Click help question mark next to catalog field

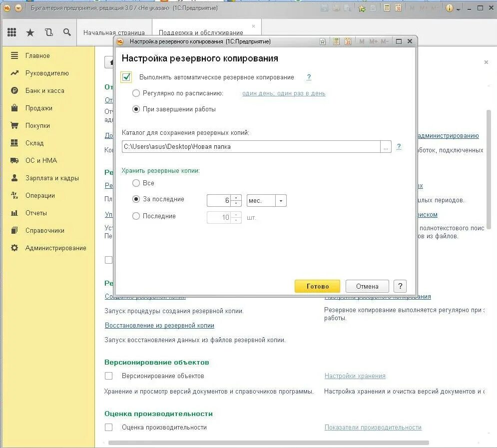(x=399, y=146)
